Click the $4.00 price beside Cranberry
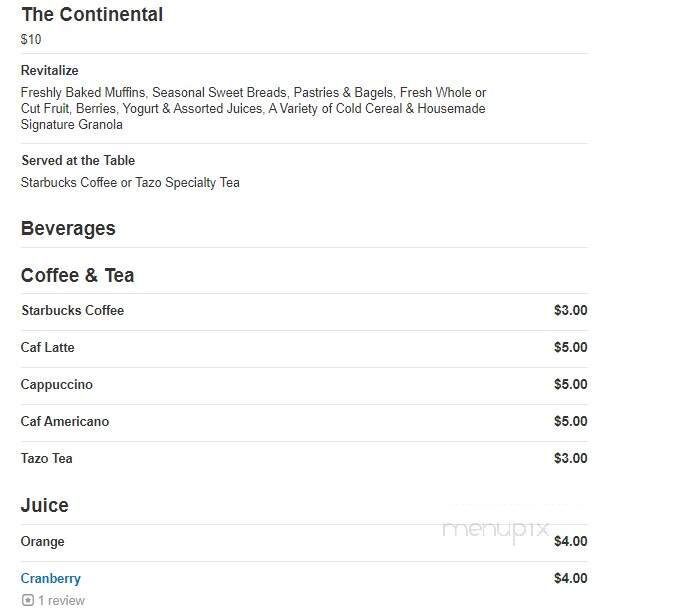 570,578
